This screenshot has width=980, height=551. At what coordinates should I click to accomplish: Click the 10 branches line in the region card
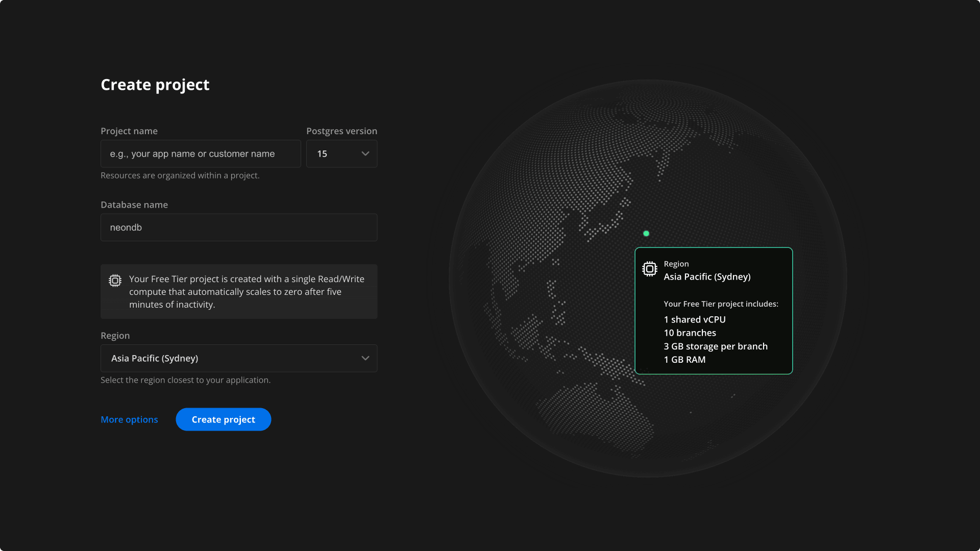point(690,333)
